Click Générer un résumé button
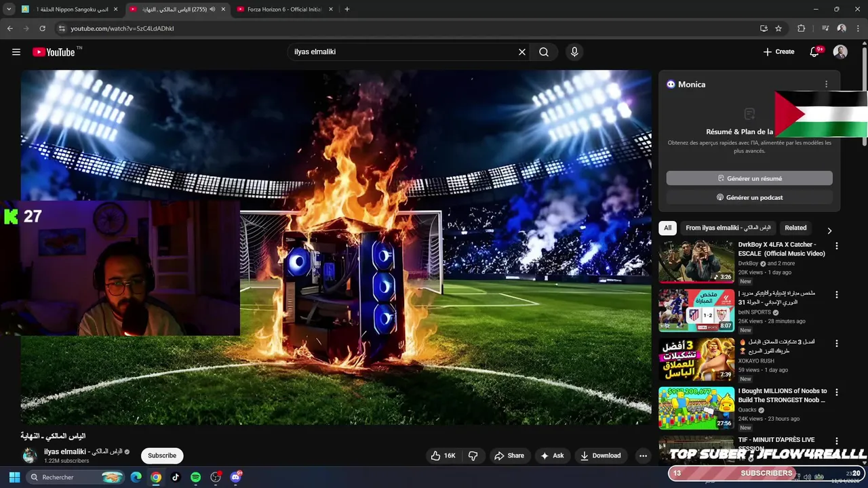The image size is (868, 488). click(x=749, y=178)
